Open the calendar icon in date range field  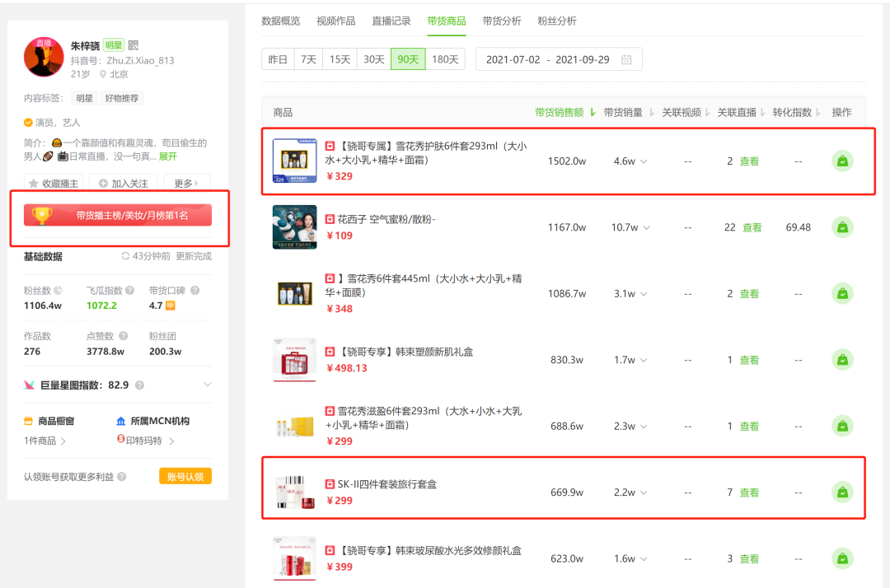point(626,59)
